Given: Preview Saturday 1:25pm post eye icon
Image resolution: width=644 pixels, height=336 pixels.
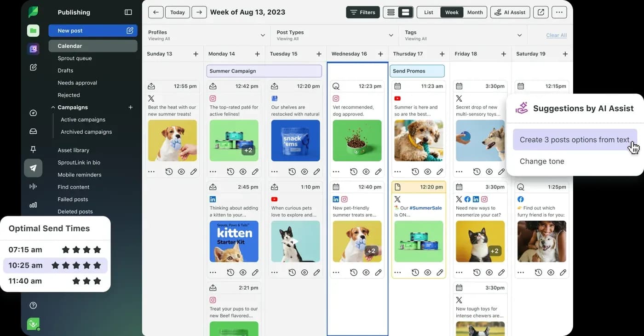Looking at the screenshot, I should coord(551,272).
